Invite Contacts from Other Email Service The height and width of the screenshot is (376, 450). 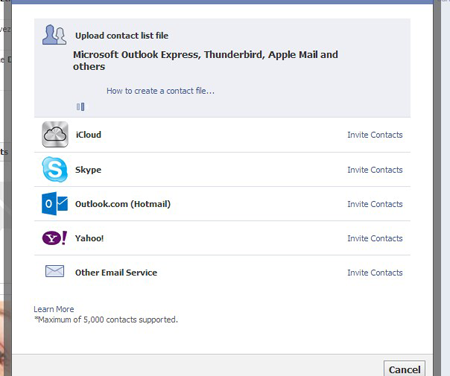pyautogui.click(x=375, y=273)
